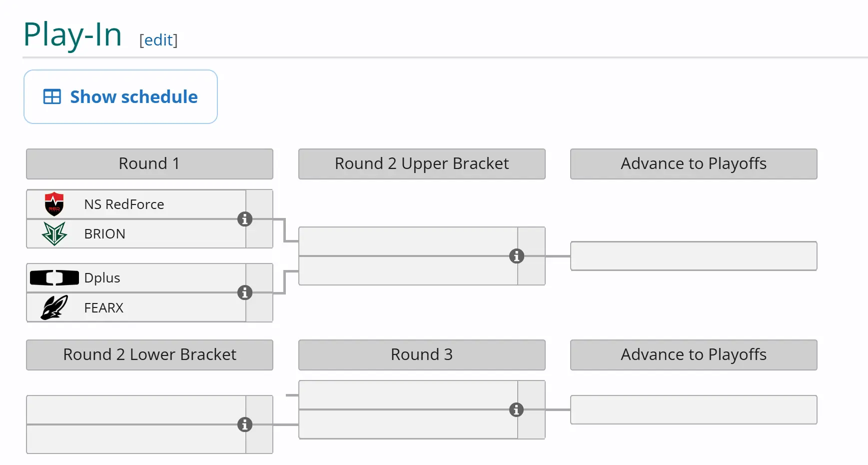Click the BRION team logo
This screenshot has height=465, width=868.
[54, 233]
